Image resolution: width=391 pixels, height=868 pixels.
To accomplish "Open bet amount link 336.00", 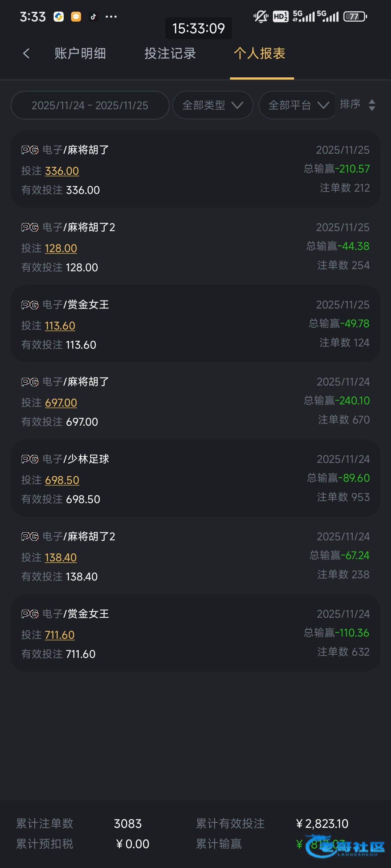I will coord(62,171).
